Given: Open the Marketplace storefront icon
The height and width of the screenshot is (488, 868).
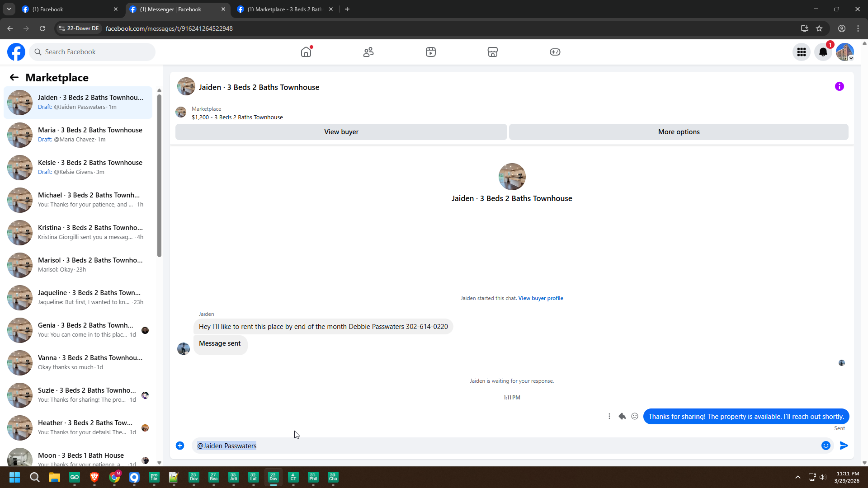Looking at the screenshot, I should coord(493,52).
